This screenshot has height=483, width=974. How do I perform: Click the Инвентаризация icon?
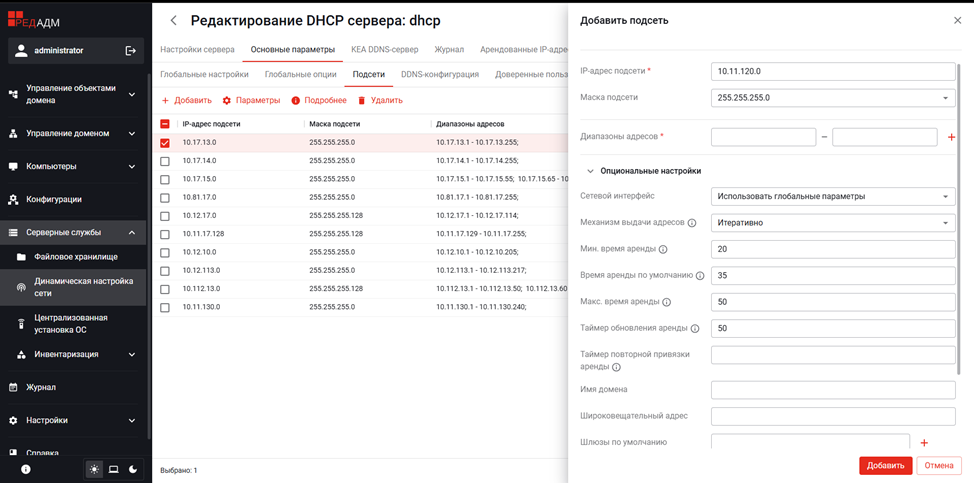point(21,354)
